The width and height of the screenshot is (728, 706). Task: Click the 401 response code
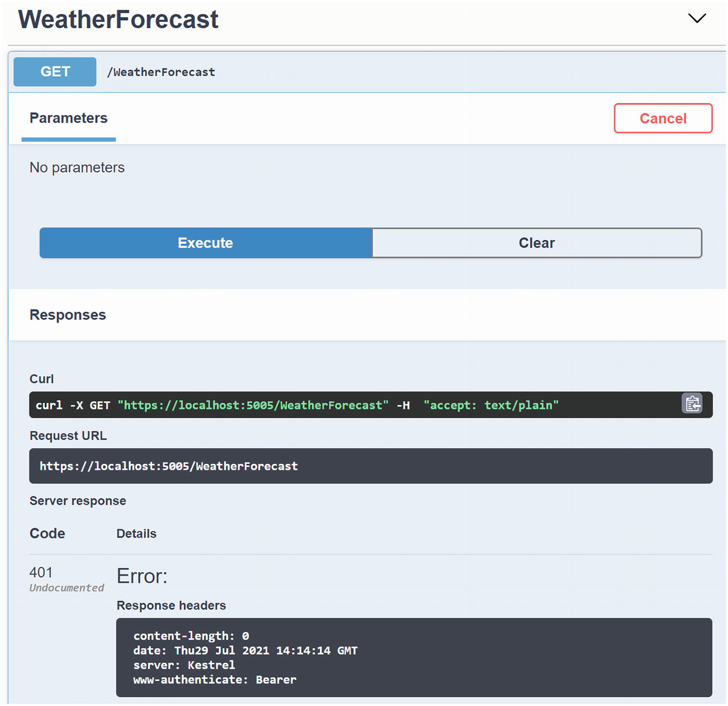[x=41, y=572]
